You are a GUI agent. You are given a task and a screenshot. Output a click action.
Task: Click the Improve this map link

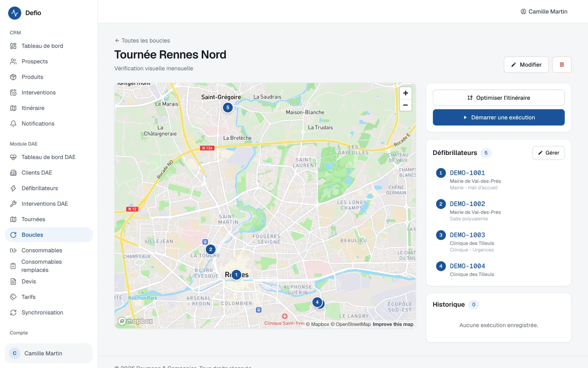click(x=393, y=324)
